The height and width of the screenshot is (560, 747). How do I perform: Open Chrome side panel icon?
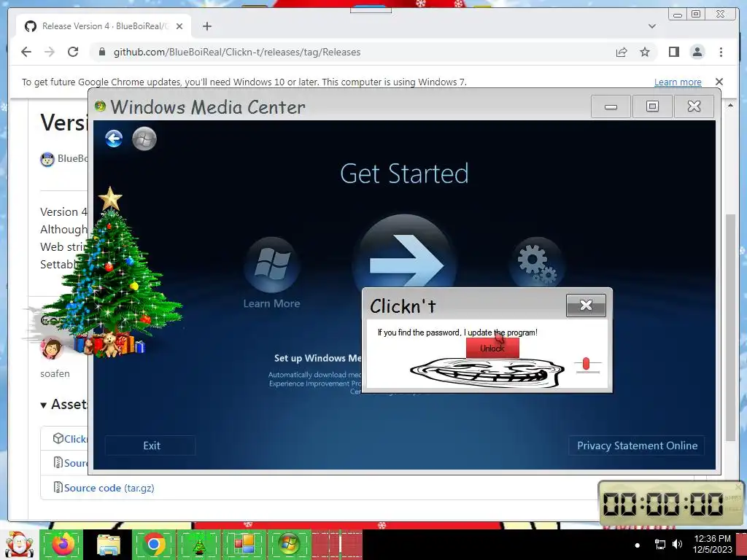[x=673, y=52]
